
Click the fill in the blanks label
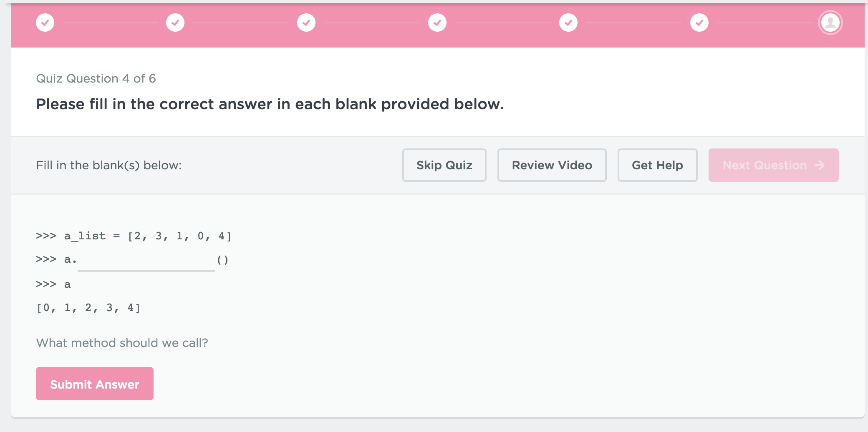tap(108, 165)
